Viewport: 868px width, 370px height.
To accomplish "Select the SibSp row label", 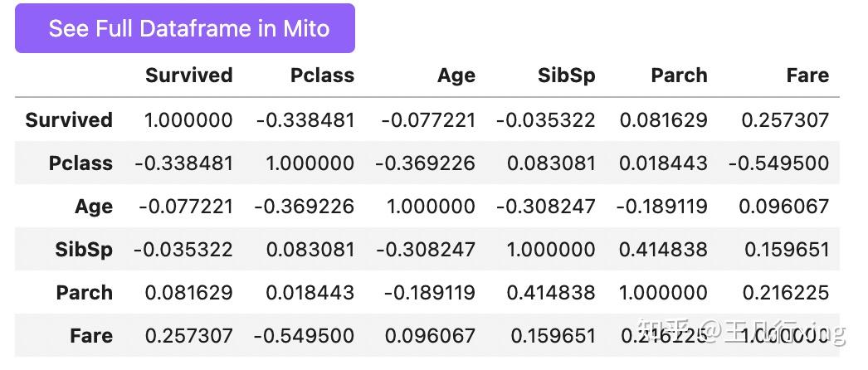I will point(85,249).
